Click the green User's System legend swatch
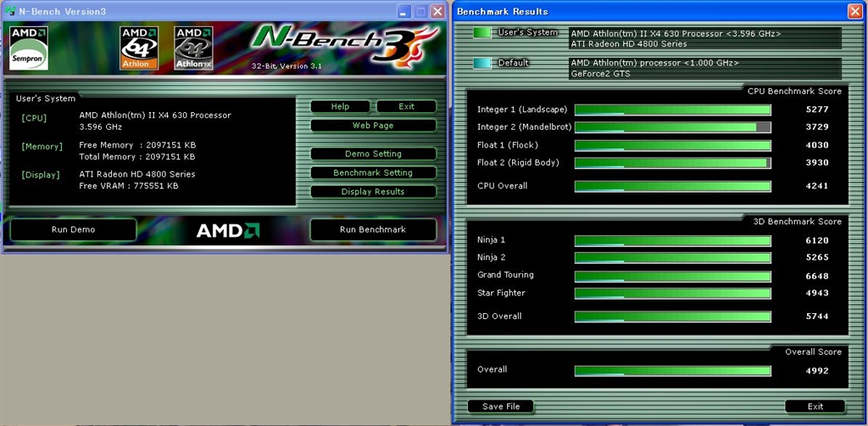This screenshot has height=426, width=868. click(x=482, y=33)
